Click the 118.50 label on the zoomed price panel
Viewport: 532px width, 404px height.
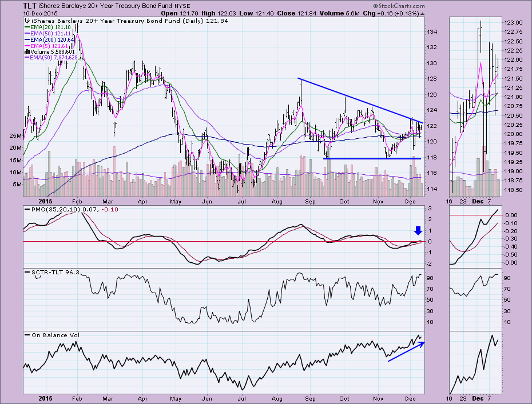[513, 190]
